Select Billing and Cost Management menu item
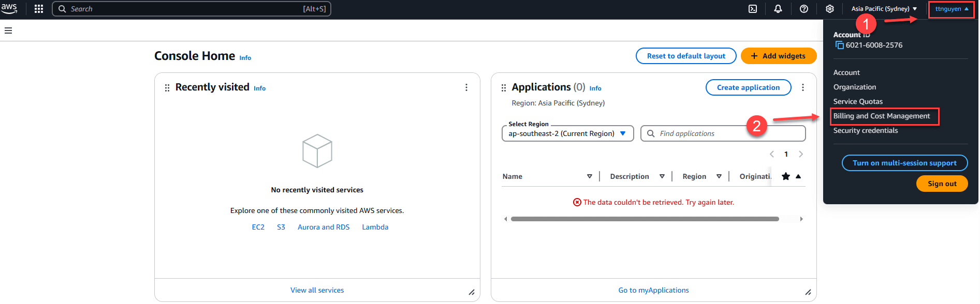 click(x=881, y=116)
